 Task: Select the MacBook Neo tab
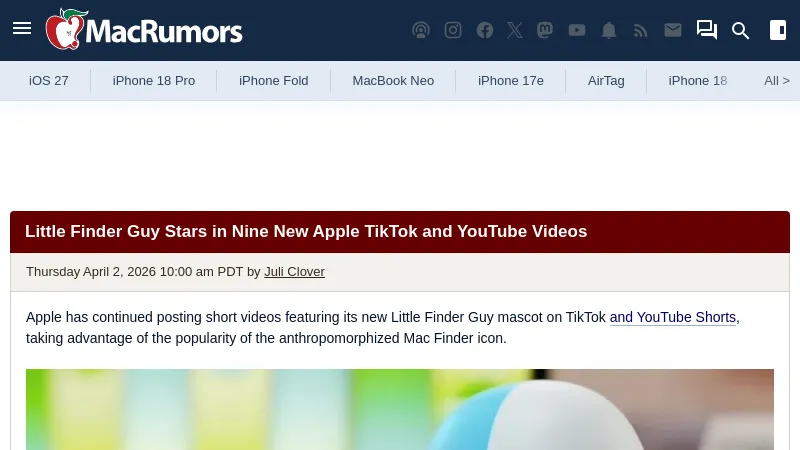point(393,81)
